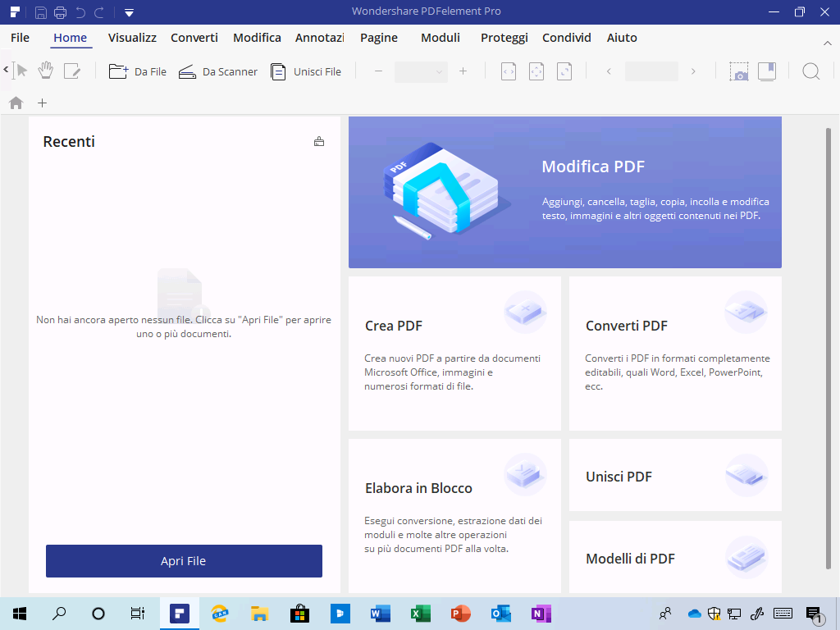This screenshot has height=630, width=840.
Task: Clear the Recenti list icon
Action: click(319, 141)
